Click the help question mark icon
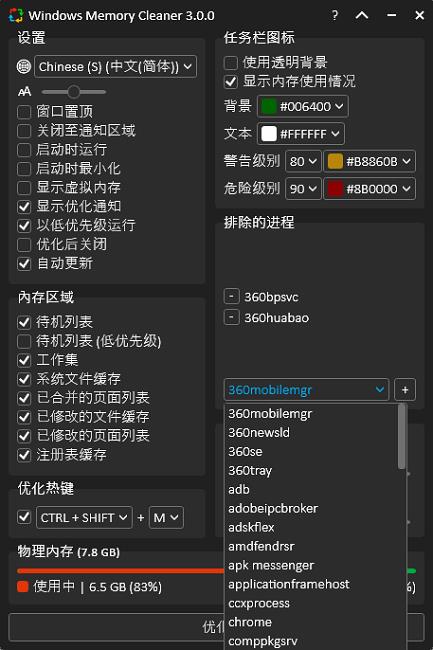 [x=335, y=16]
